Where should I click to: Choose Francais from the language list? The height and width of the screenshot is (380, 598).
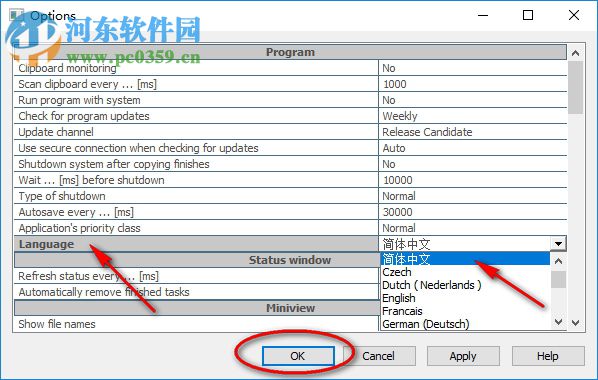tap(465, 311)
